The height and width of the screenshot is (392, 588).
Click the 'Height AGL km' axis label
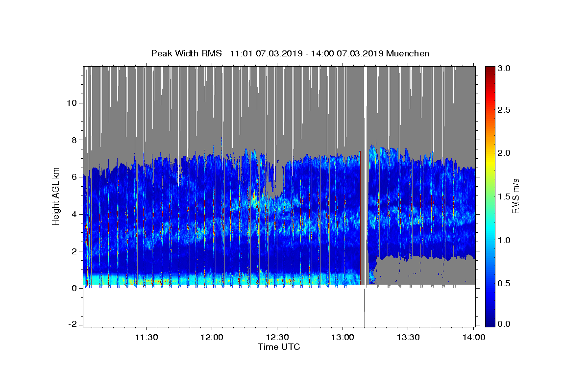tap(56, 196)
